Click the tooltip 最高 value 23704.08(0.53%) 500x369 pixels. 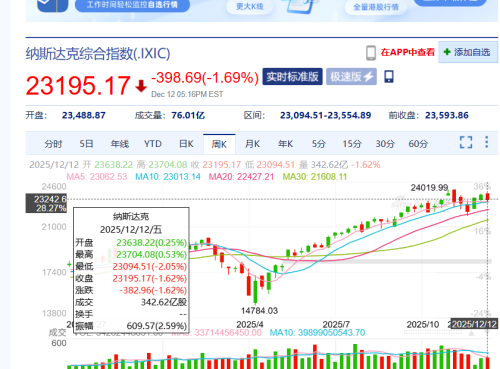pos(151,254)
